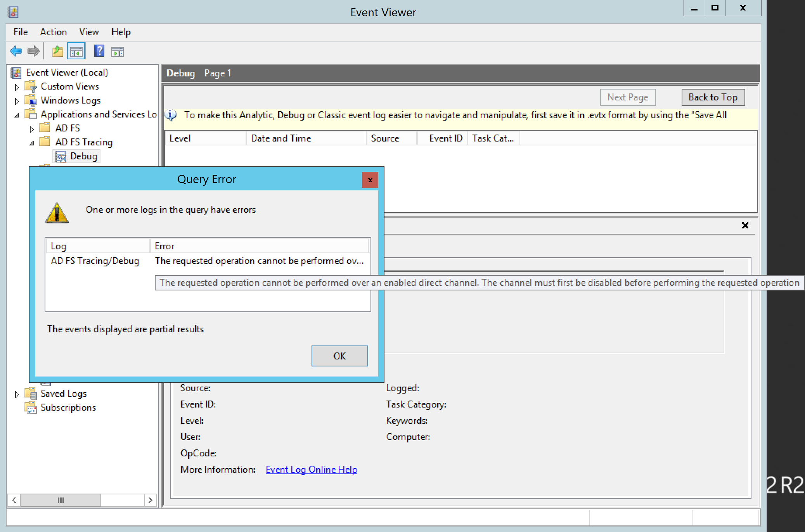This screenshot has height=532, width=805.
Task: Close the Query Error dialog with red X
Action: click(370, 180)
